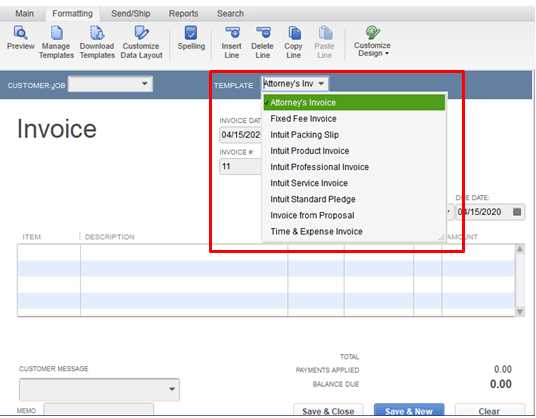Open the Send/Ship tab
536x418 pixels.
pyautogui.click(x=131, y=13)
